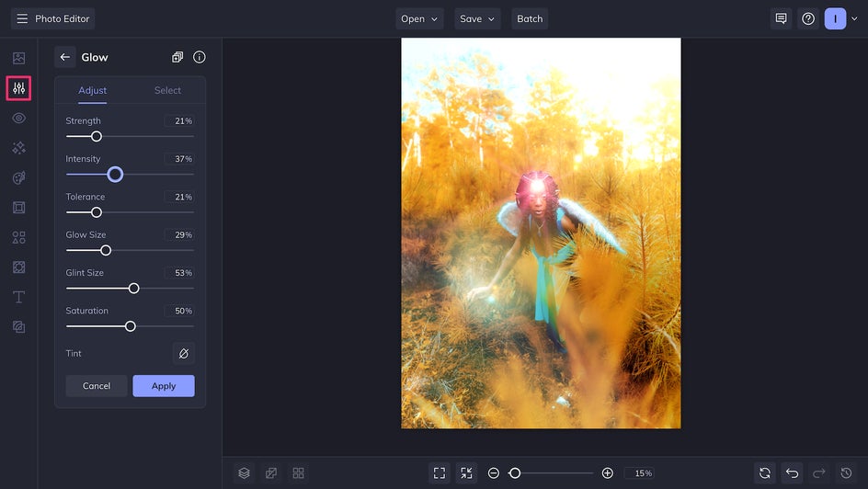Open the Touch Up eye icon
868x489 pixels.
click(x=18, y=118)
